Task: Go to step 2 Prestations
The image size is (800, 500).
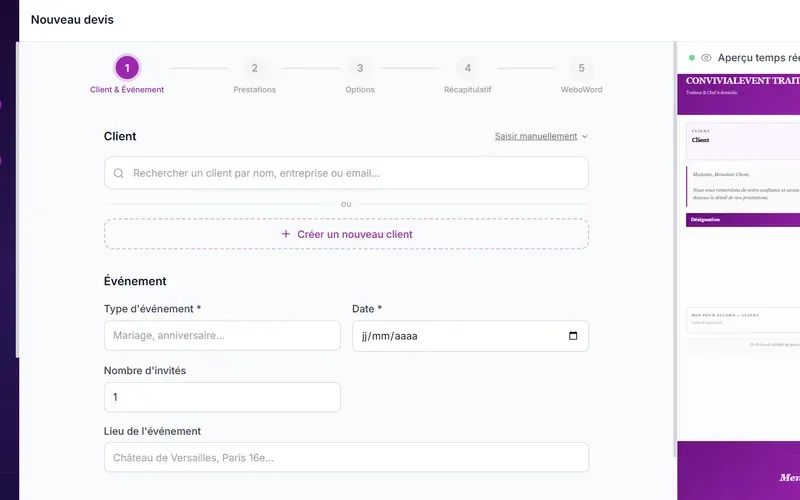Action: [255, 75]
